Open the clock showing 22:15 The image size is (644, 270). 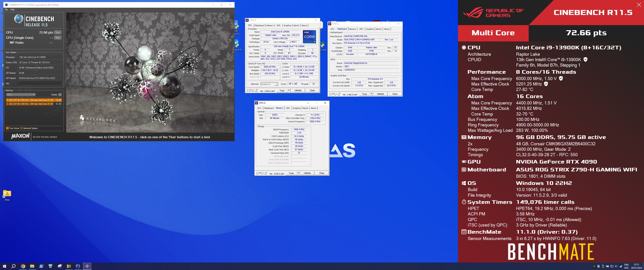[636, 266]
